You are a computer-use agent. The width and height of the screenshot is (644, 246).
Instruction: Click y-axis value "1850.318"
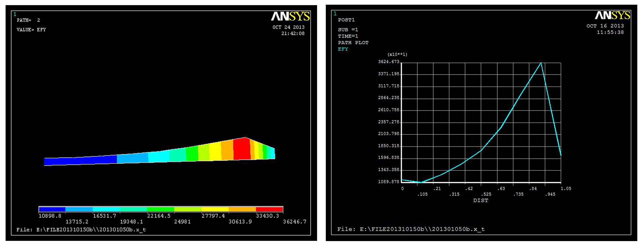[x=389, y=146]
